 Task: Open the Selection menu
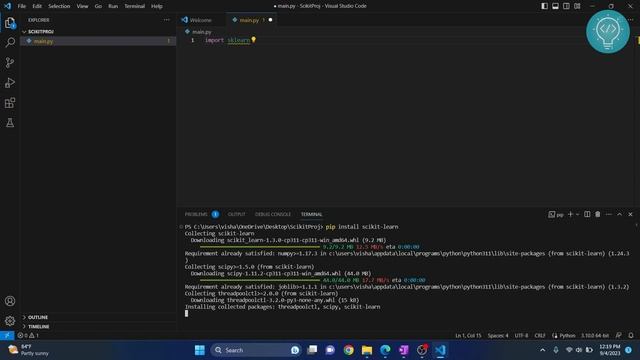[59, 6]
